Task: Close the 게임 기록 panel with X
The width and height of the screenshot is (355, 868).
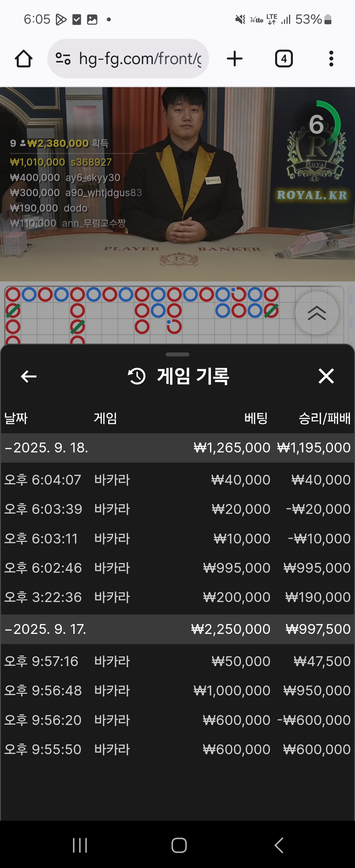Action: pos(326,376)
